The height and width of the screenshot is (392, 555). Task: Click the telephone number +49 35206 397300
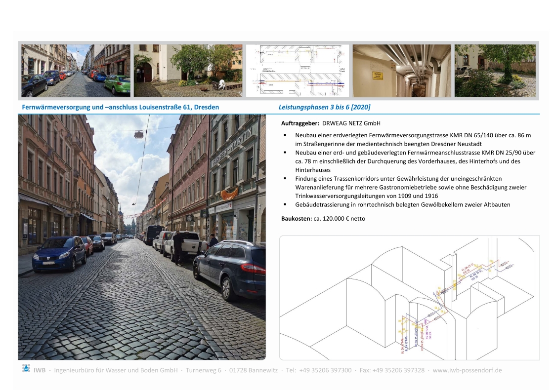tap(325, 370)
